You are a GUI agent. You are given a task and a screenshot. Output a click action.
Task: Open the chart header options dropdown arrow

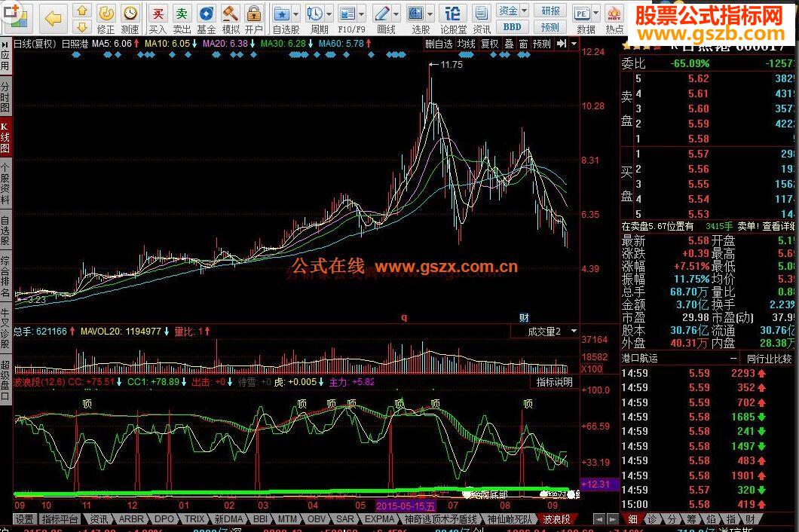coord(574,44)
